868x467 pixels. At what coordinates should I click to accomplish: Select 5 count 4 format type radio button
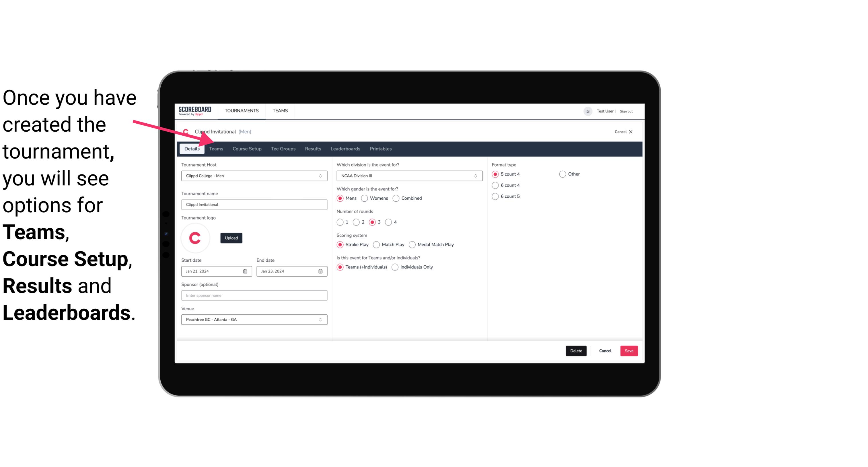[495, 174]
